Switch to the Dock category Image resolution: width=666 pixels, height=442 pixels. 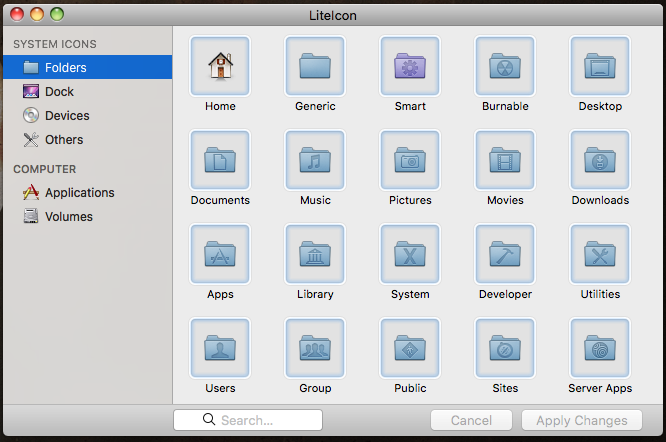(x=87, y=91)
